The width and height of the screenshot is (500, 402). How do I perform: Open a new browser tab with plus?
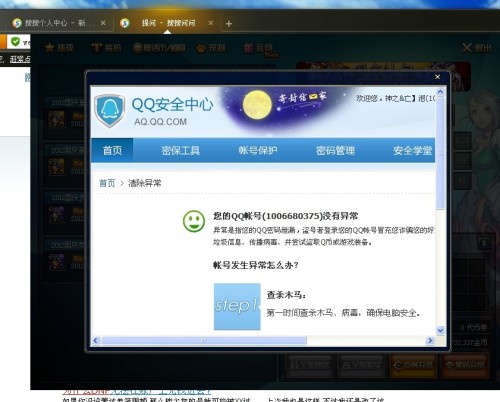point(229,24)
